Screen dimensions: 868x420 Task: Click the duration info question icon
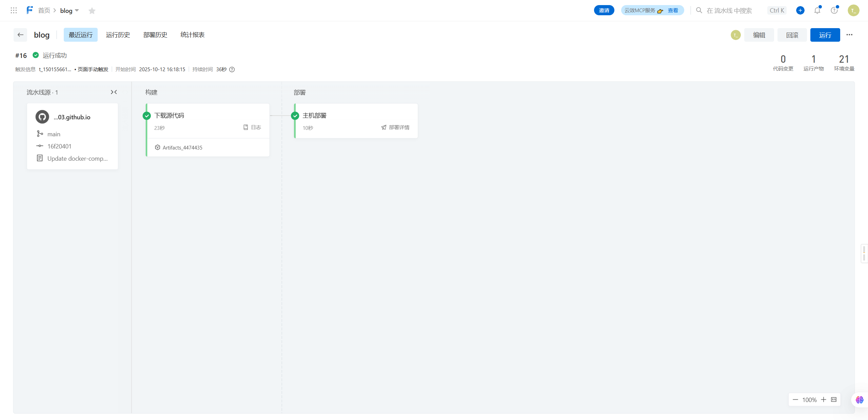point(232,69)
